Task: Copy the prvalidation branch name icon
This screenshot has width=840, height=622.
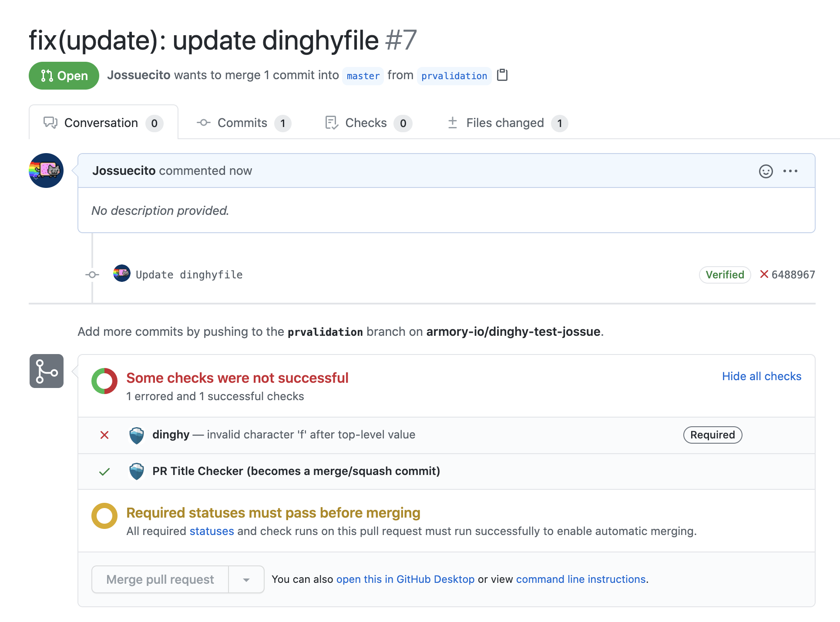Action: (502, 75)
